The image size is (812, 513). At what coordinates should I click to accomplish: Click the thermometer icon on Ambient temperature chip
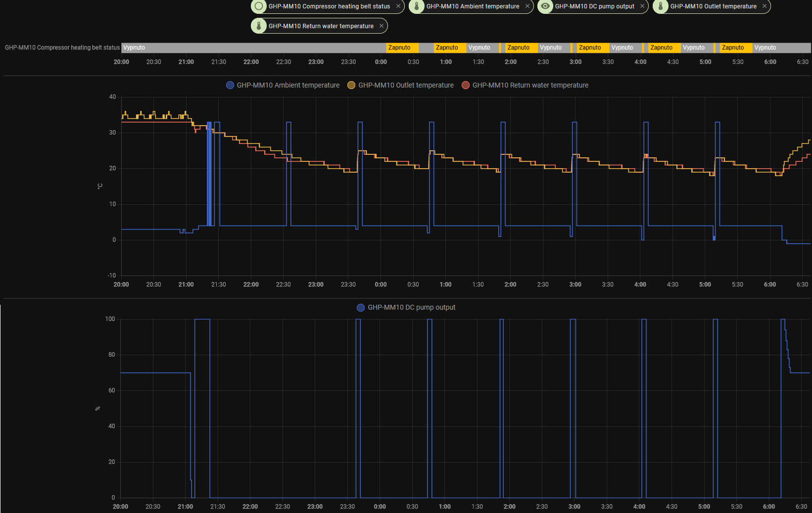(x=417, y=6)
